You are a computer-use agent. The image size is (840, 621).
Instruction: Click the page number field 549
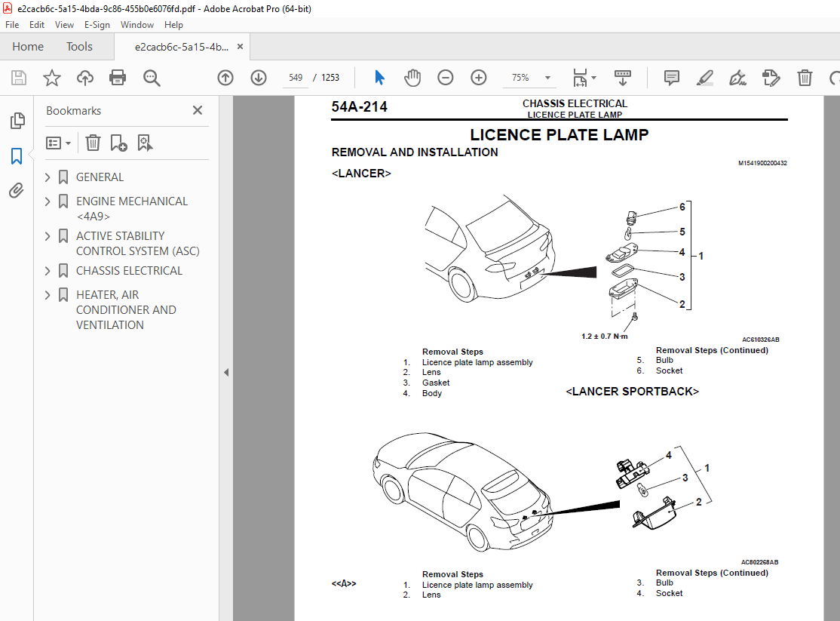click(296, 78)
